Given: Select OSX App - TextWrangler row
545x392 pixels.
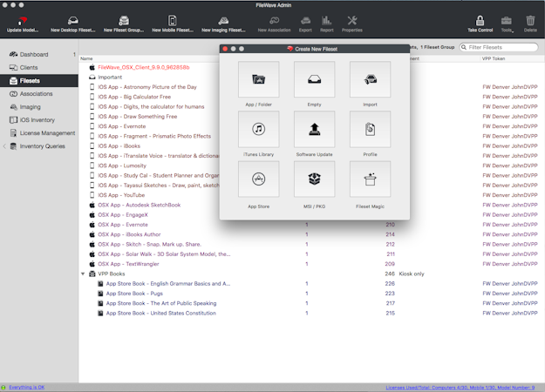Looking at the screenshot, I should pyautogui.click(x=128, y=264).
